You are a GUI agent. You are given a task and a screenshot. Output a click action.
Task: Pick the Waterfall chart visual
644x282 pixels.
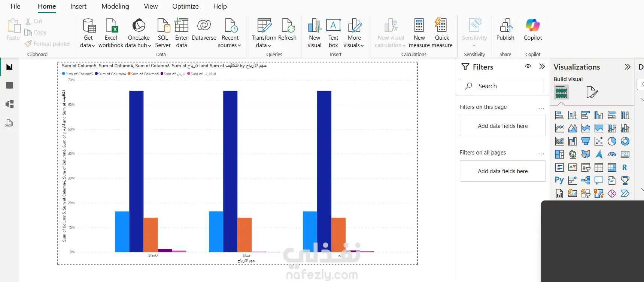click(x=572, y=141)
